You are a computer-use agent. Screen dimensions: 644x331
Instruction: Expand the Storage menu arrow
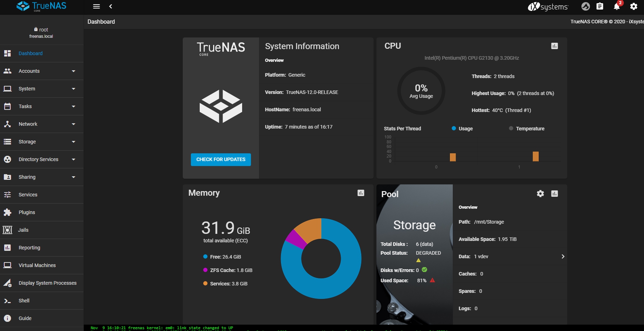pyautogui.click(x=74, y=142)
